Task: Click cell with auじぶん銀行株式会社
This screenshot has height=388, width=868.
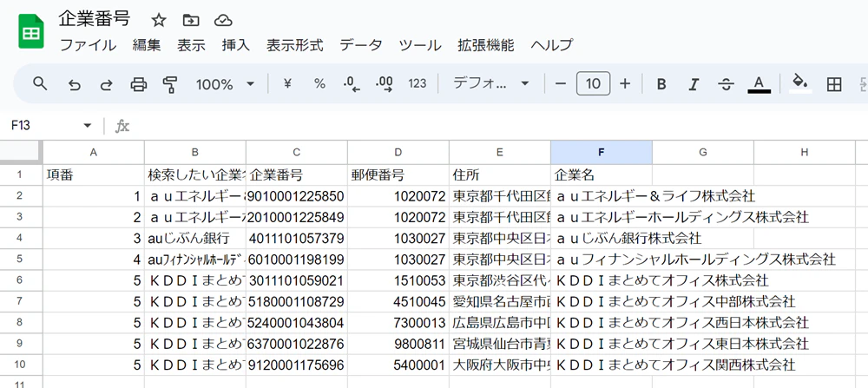Action: tap(602, 238)
